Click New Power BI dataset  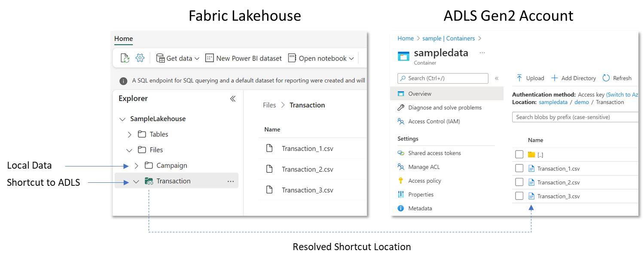(243, 58)
